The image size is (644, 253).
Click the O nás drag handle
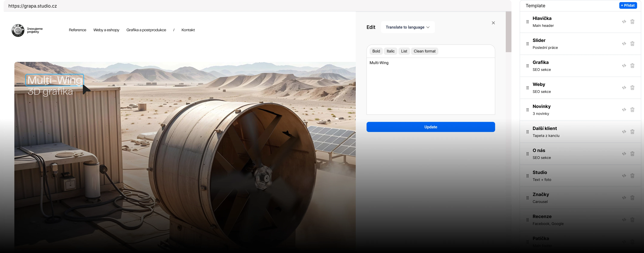point(527,154)
